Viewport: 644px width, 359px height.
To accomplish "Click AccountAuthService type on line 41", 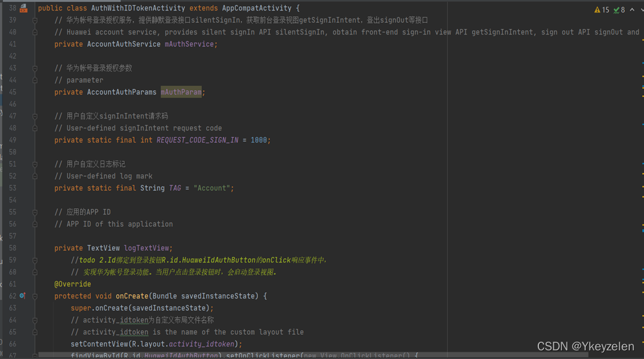I will coord(123,44).
